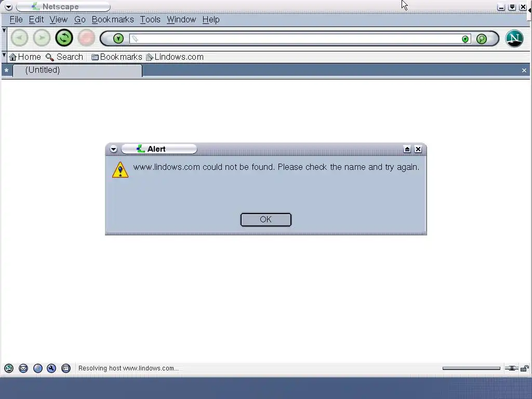Viewport: 532px width, 399px height.
Task: Click the Search magnifier button beside URL bar
Action: click(482, 38)
